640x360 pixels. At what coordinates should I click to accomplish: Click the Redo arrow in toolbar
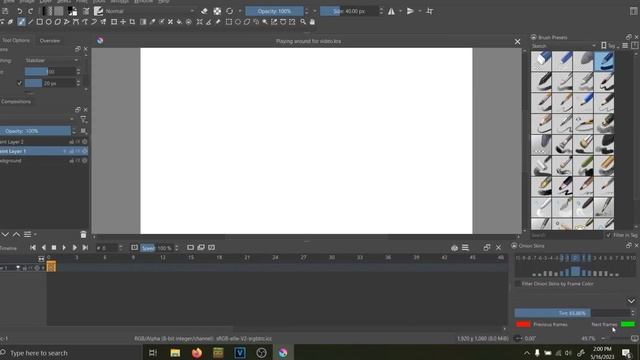coord(30,11)
